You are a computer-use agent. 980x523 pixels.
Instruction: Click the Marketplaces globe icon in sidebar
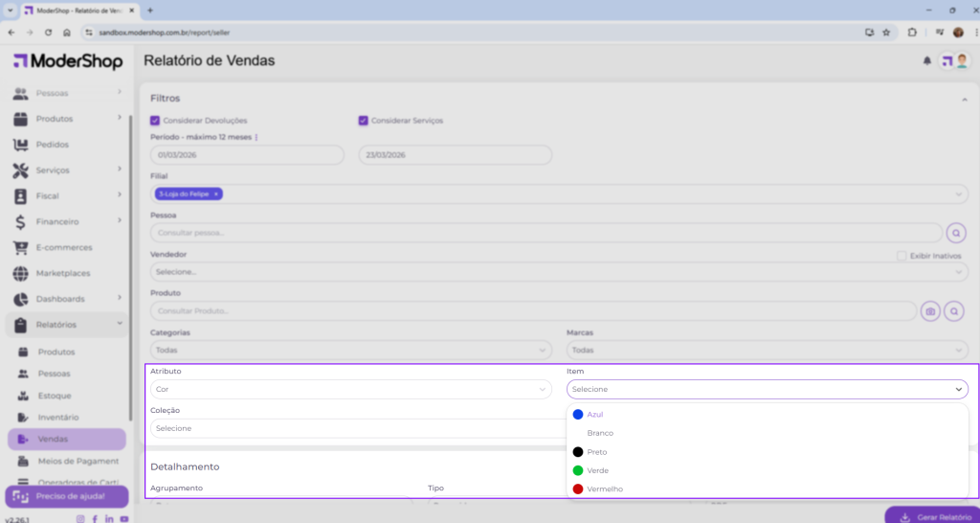click(20, 273)
